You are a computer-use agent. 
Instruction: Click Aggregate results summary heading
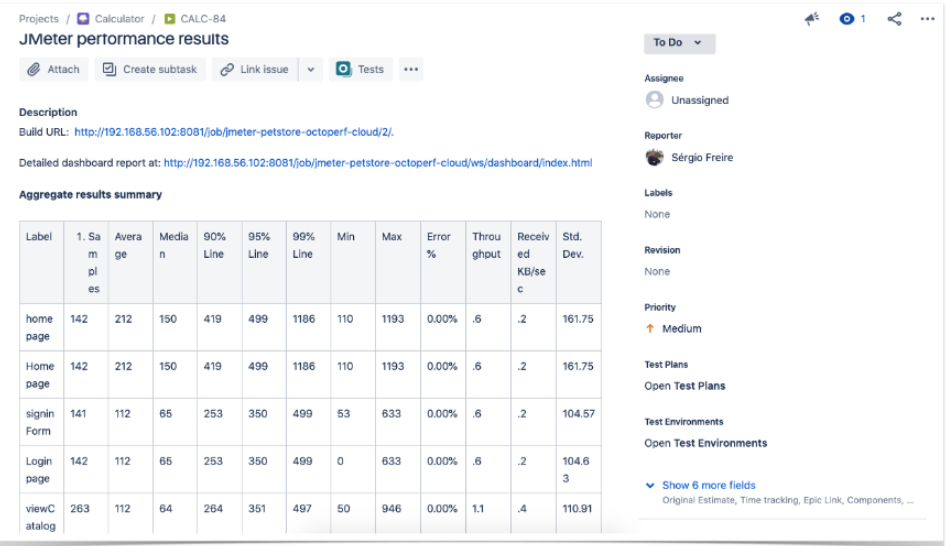click(91, 194)
